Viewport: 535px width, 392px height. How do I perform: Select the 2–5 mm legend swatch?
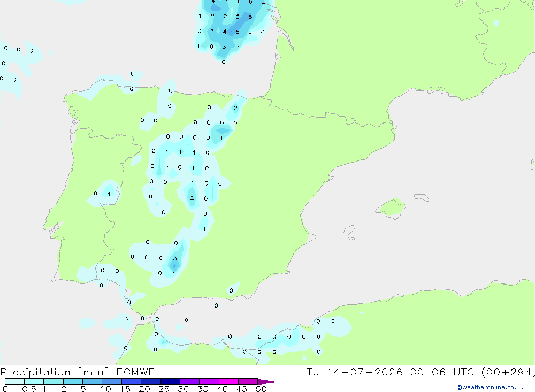point(73,381)
